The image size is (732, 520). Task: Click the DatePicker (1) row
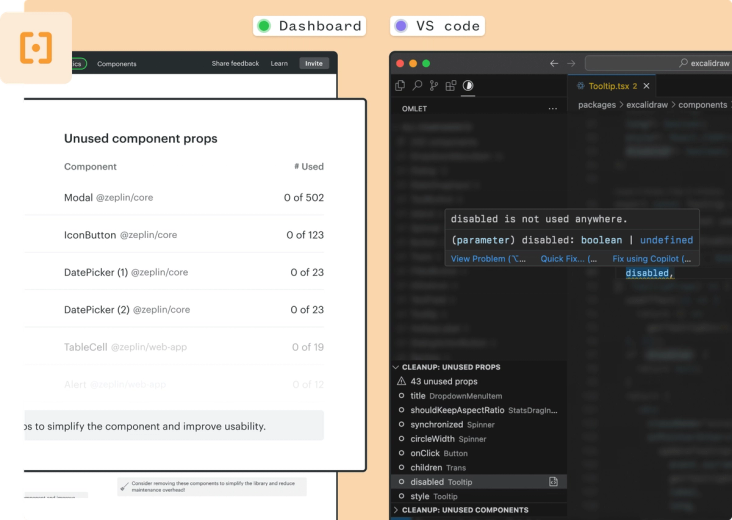pyautogui.click(x=194, y=272)
